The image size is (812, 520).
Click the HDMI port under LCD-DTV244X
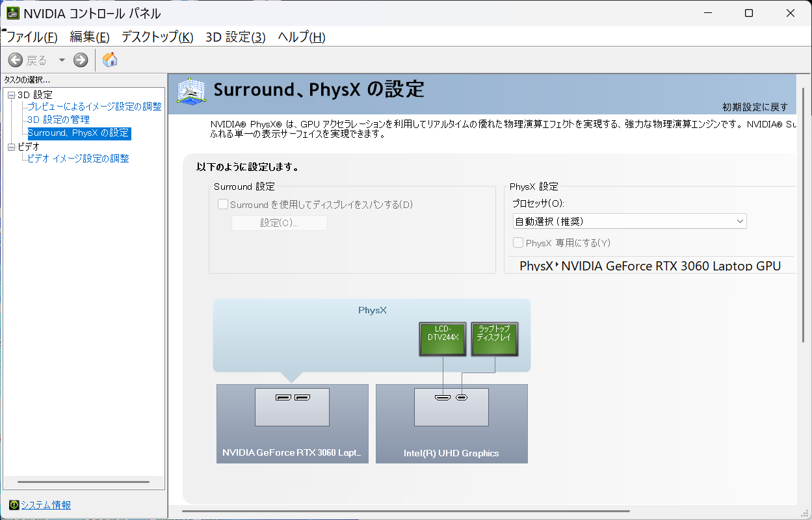pos(443,397)
